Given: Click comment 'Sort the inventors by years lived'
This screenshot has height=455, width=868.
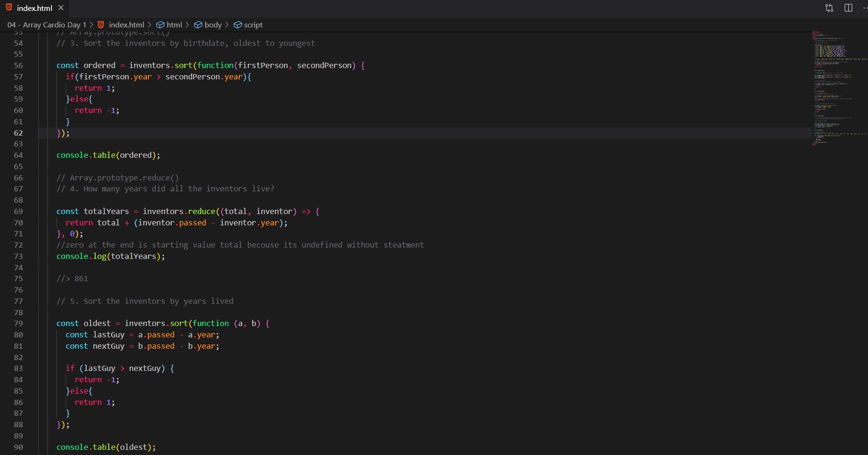Looking at the screenshot, I should point(159,301).
